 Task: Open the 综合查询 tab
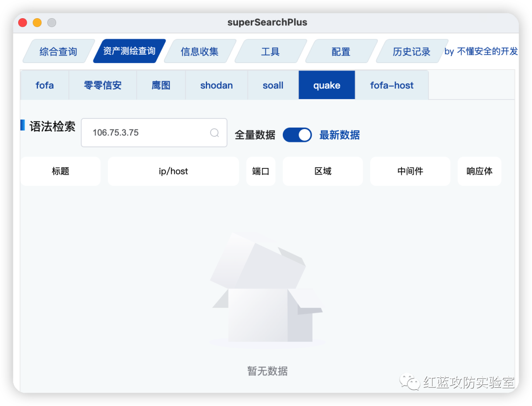click(58, 51)
